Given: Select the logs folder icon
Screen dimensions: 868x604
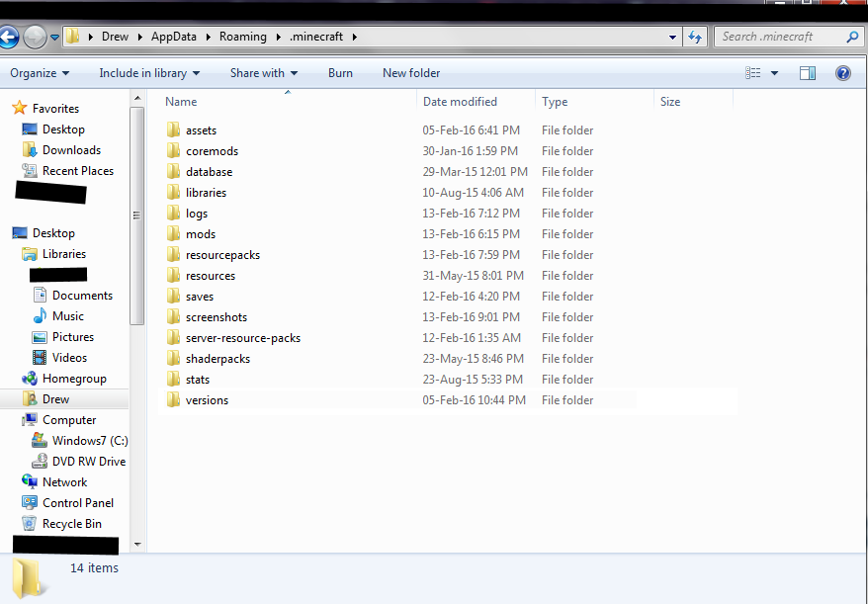Looking at the screenshot, I should pos(173,214).
